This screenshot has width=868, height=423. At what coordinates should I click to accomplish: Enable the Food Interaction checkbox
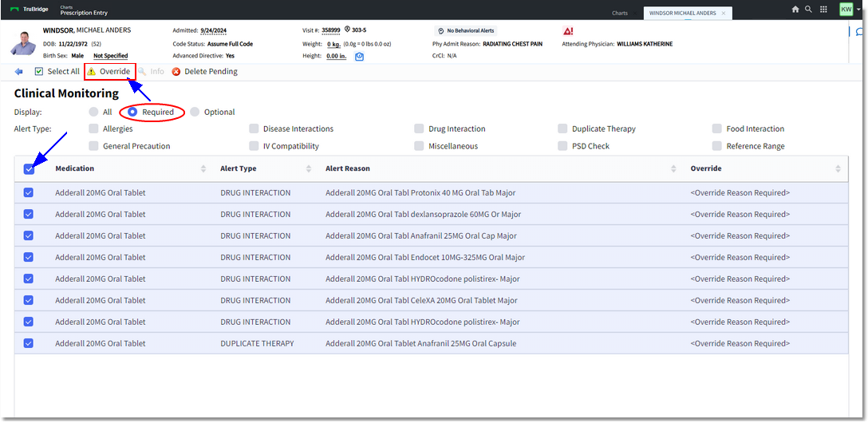(x=717, y=129)
